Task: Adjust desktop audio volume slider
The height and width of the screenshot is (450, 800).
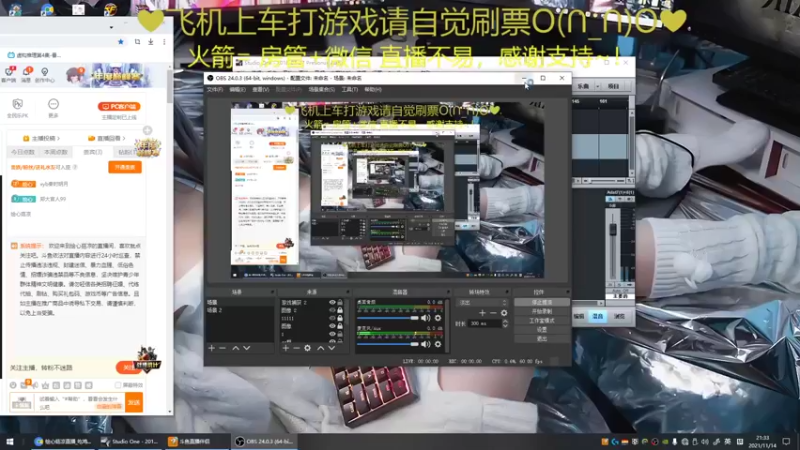Action: click(x=388, y=318)
